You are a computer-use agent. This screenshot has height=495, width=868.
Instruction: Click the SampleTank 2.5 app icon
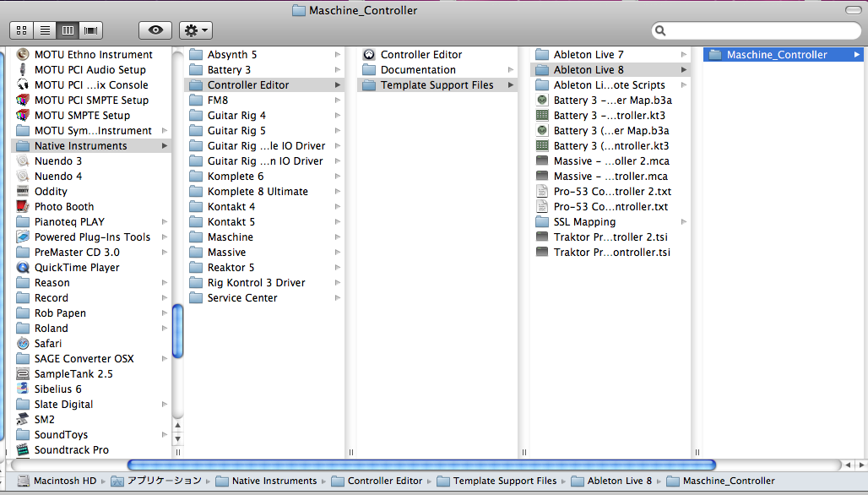pyautogui.click(x=23, y=373)
